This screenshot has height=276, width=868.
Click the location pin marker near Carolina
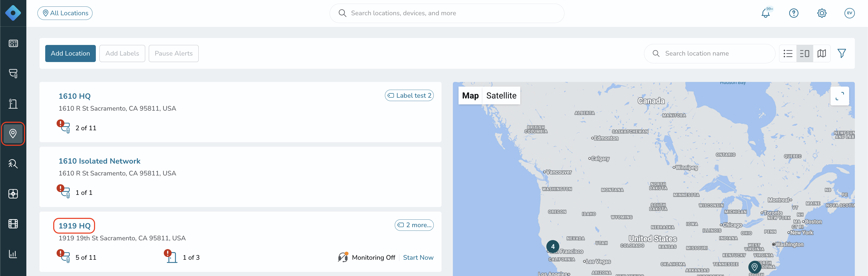754,267
